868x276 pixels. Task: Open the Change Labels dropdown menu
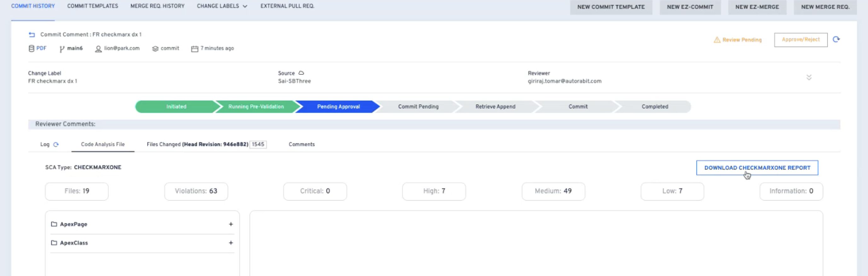click(x=222, y=6)
